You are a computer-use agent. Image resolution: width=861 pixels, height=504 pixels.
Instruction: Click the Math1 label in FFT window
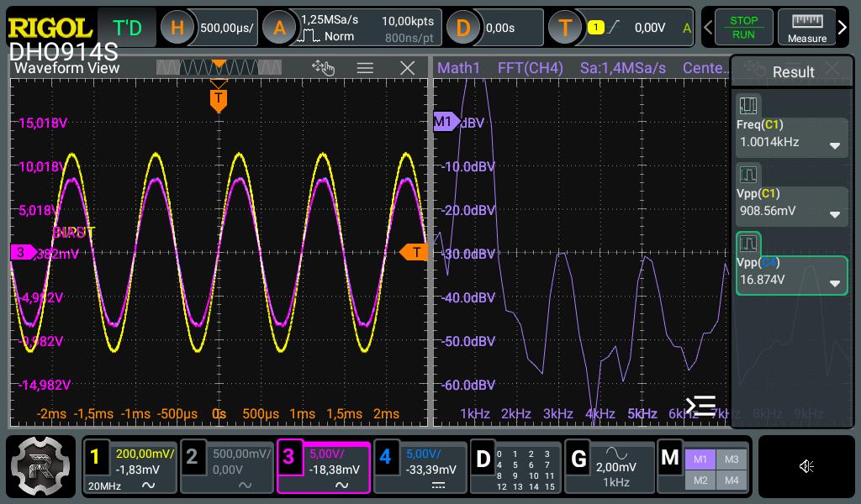click(458, 68)
